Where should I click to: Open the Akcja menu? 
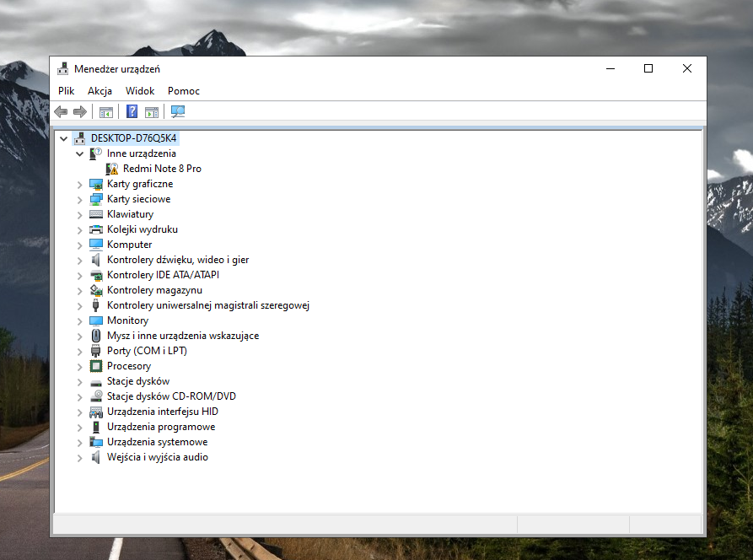click(x=100, y=91)
